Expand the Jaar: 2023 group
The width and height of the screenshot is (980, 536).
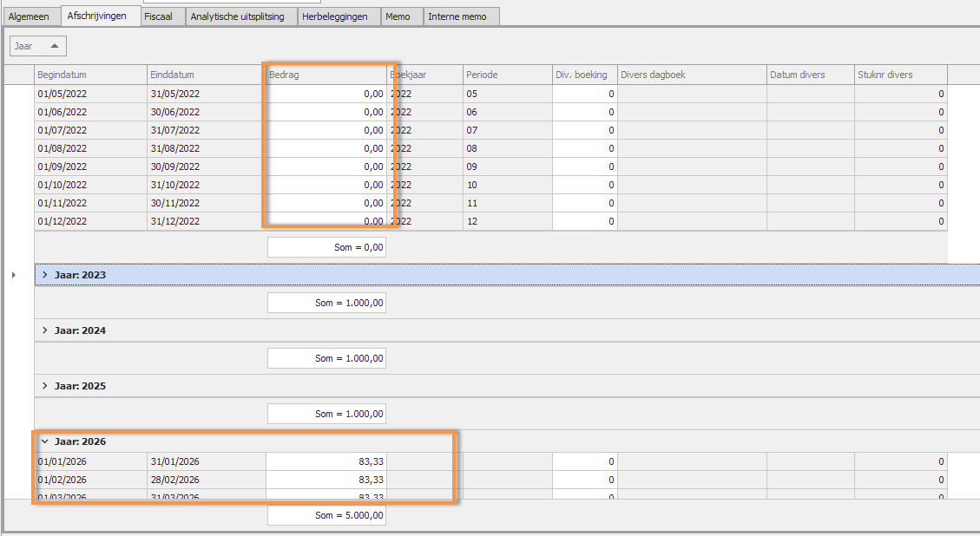45,275
